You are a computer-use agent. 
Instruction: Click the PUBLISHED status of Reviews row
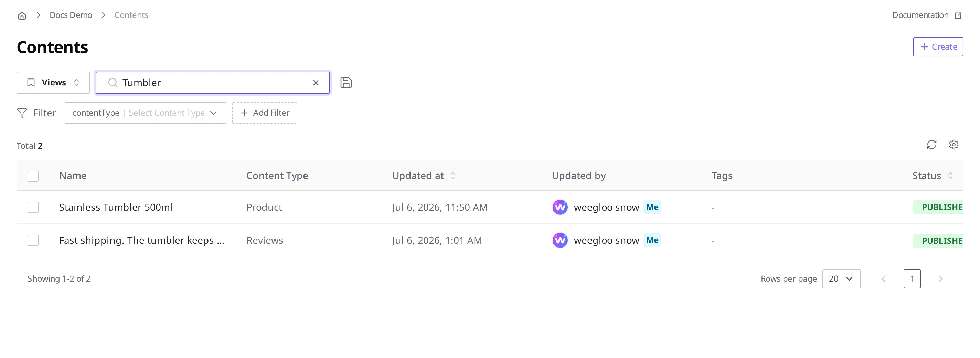[x=938, y=241]
